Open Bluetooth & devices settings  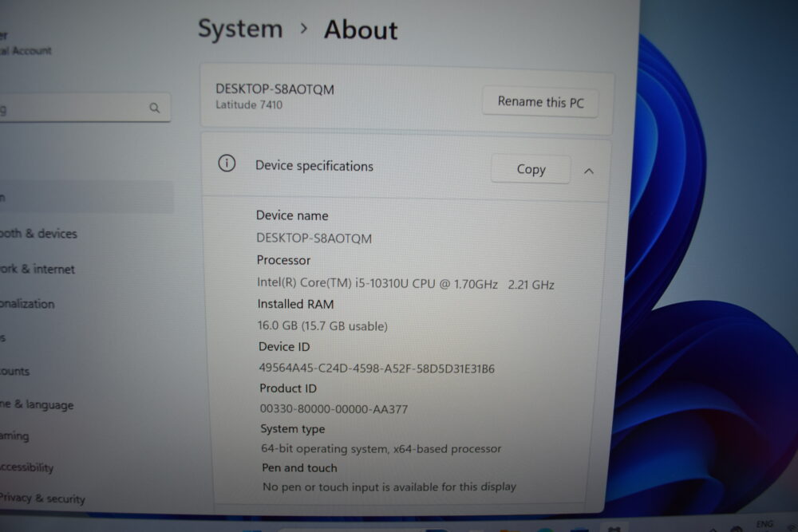(x=38, y=234)
